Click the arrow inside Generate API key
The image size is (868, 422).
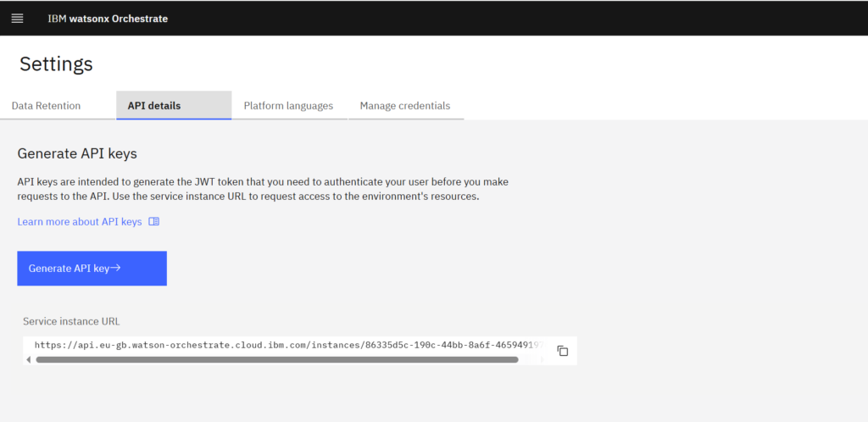116,268
